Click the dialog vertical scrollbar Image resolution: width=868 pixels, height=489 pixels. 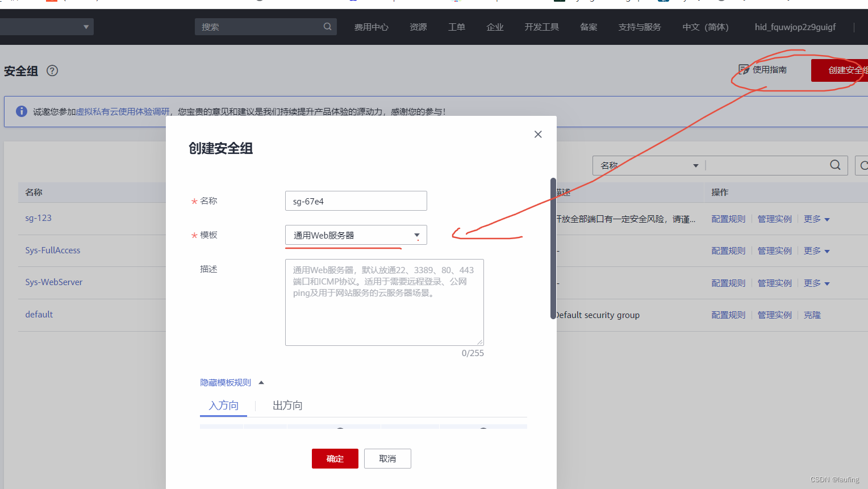pyautogui.click(x=553, y=248)
